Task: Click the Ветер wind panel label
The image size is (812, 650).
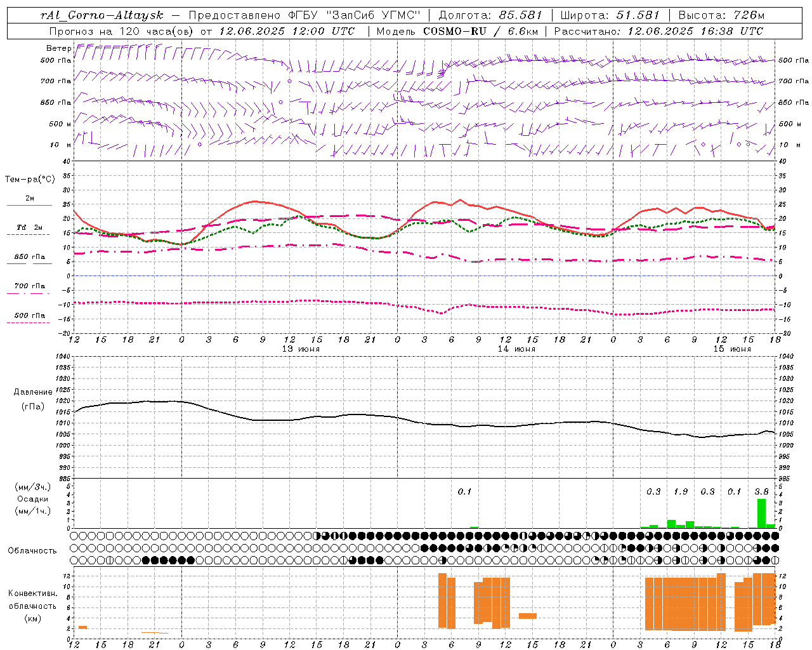Action: (59, 48)
